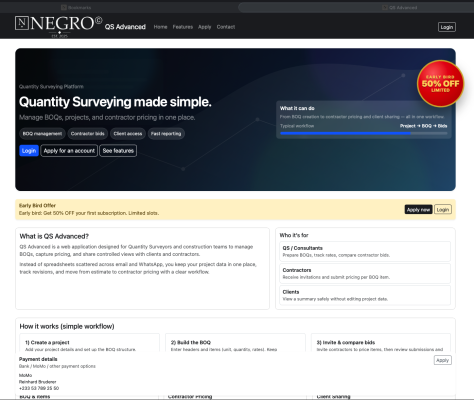Select the Fast reporting chip

pos(166,134)
